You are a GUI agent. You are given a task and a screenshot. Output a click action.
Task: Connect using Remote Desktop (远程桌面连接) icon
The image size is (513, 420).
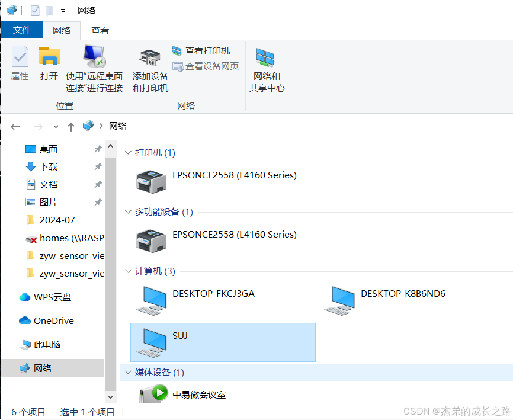click(94, 69)
